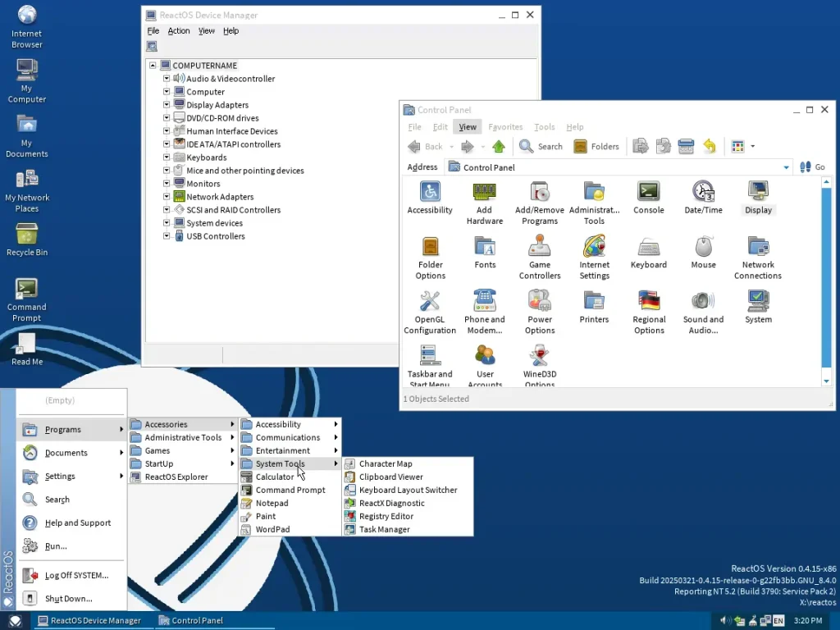
Task: Open the Tools menu in Control Panel
Action: coord(545,127)
